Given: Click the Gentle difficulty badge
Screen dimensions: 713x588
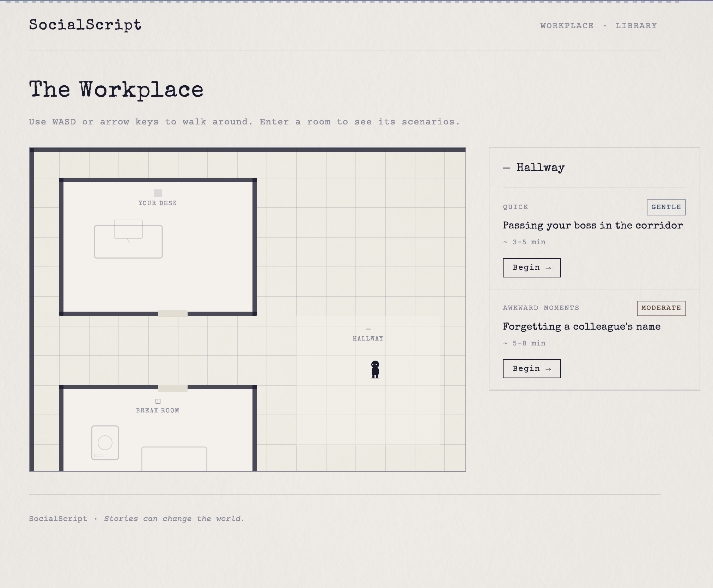Looking at the screenshot, I should click(666, 207).
